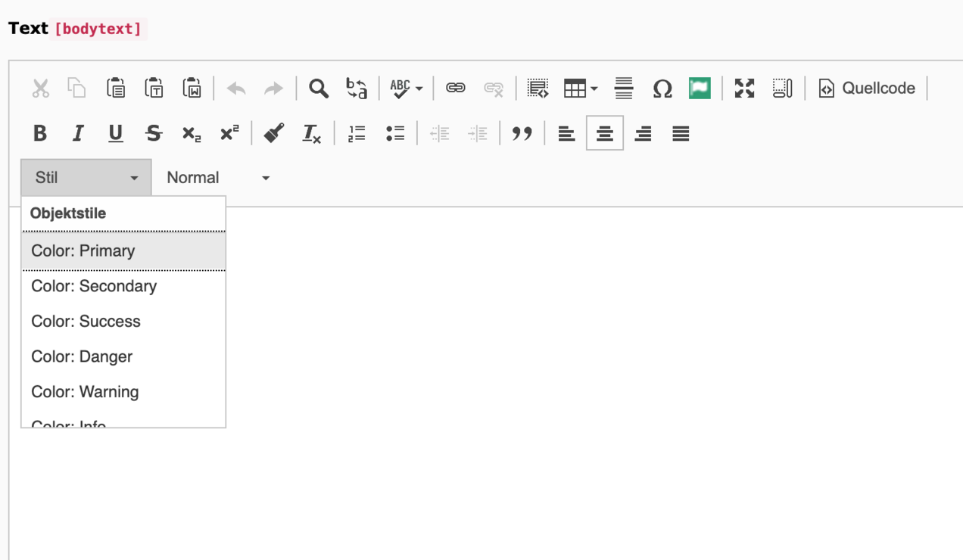
Task: Open the spell check dropdown
Action: [x=406, y=89]
